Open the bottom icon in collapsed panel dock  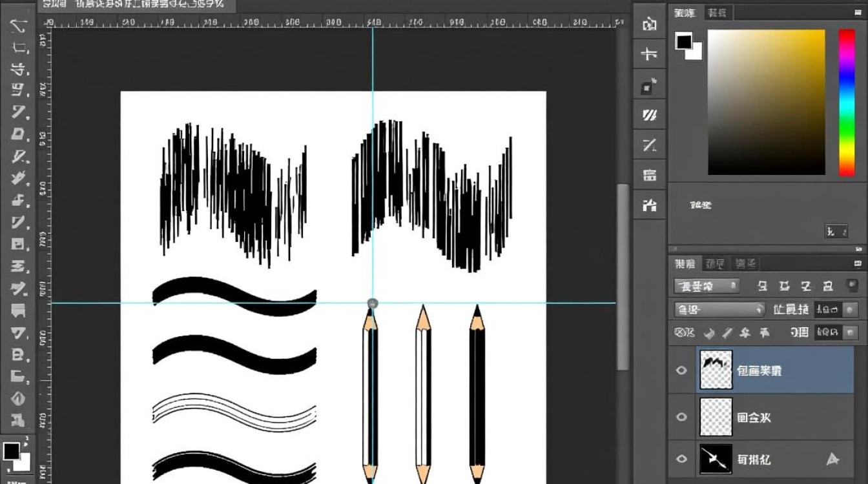(650, 205)
